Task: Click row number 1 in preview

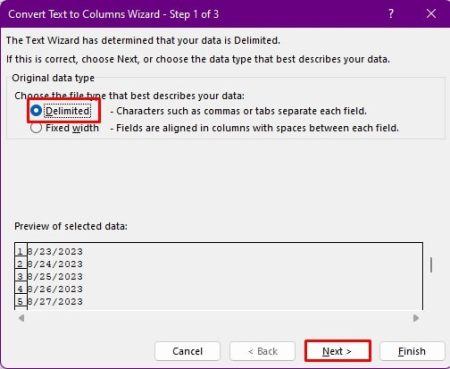Action: (x=21, y=251)
